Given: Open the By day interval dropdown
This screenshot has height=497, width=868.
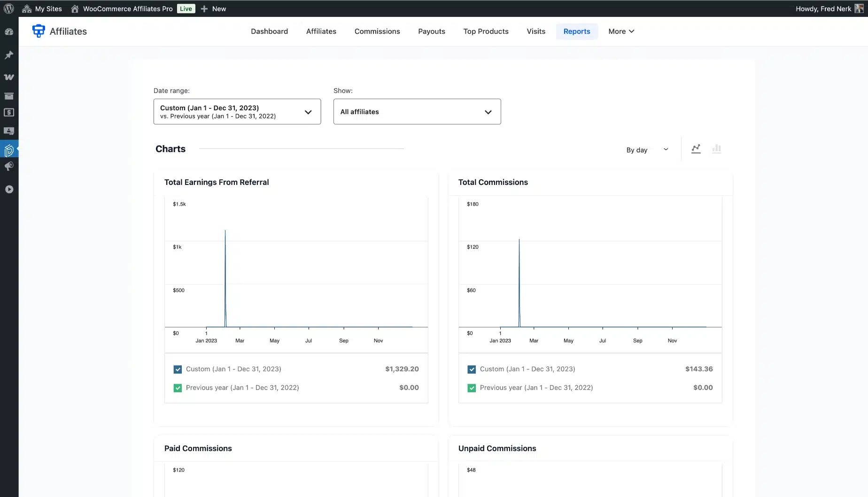Looking at the screenshot, I should [647, 150].
